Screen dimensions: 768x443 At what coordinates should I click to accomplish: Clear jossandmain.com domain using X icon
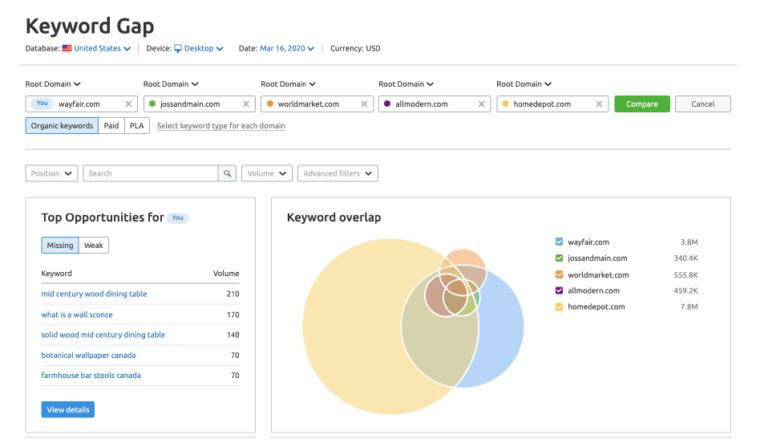[246, 104]
